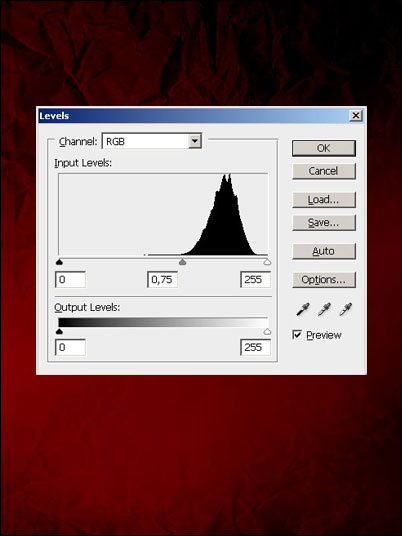Select the gray point eyedropper
402x536 pixels.
coord(324,309)
